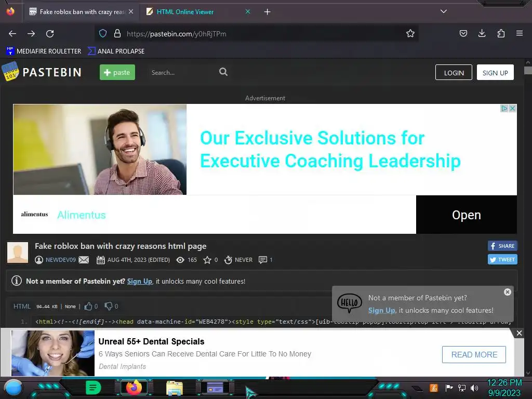Image resolution: width=532 pixels, height=399 pixels.
Task: Click the eye views icon
Action: point(180,260)
